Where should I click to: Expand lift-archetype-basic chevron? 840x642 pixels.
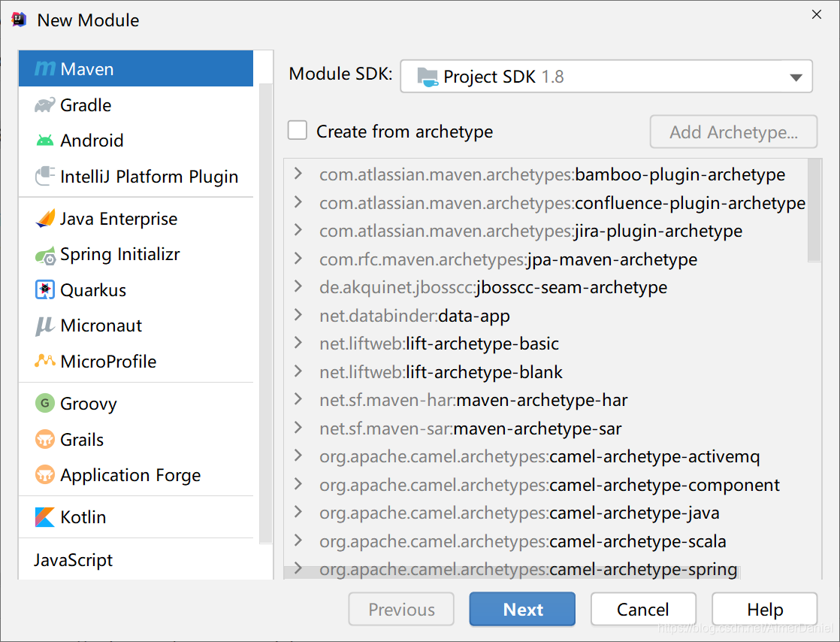(298, 343)
